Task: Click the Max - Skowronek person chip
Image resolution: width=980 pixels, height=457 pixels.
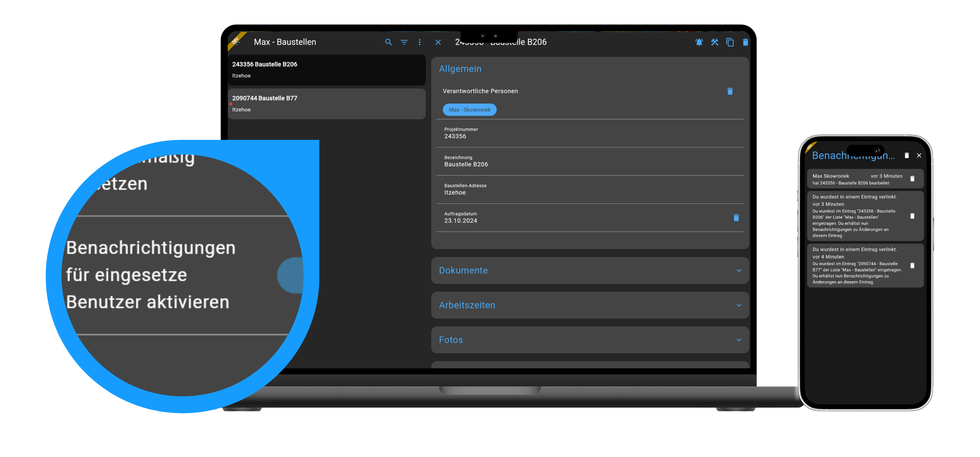Action: point(469,110)
